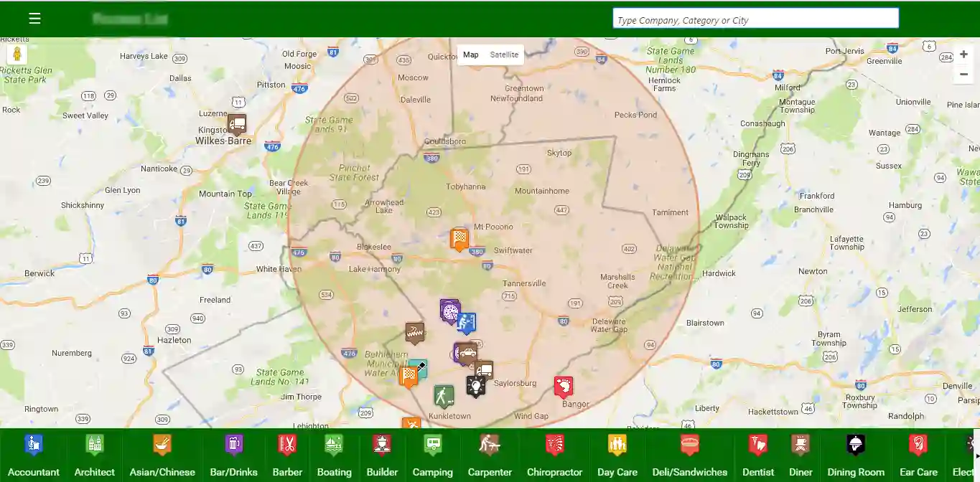Screen dimensions: 980x482
Task: Switch to Satellite map view
Action: click(504, 55)
